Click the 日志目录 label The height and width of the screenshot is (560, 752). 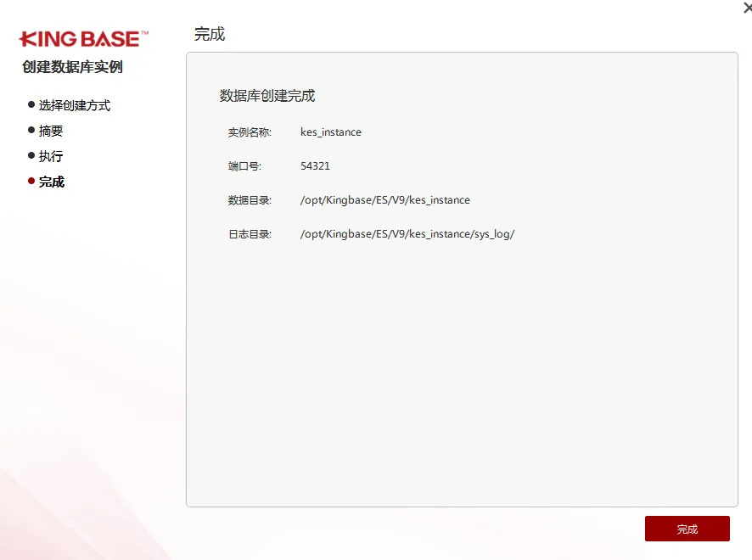coord(250,234)
